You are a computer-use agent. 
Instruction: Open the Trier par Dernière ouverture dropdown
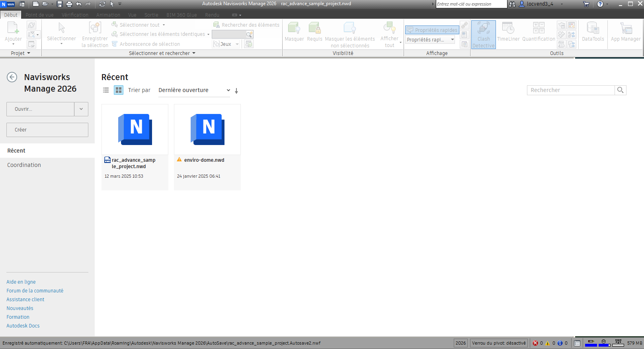[x=194, y=90]
